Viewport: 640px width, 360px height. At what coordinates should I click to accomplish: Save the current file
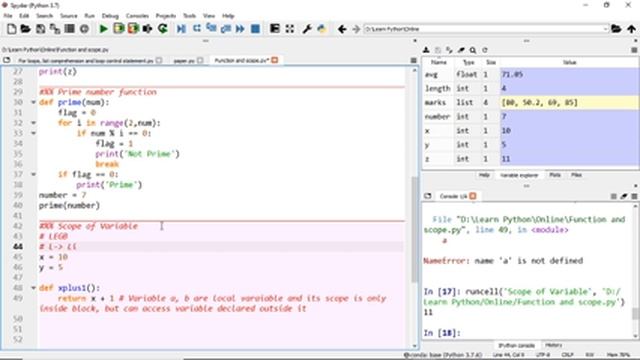(40, 29)
